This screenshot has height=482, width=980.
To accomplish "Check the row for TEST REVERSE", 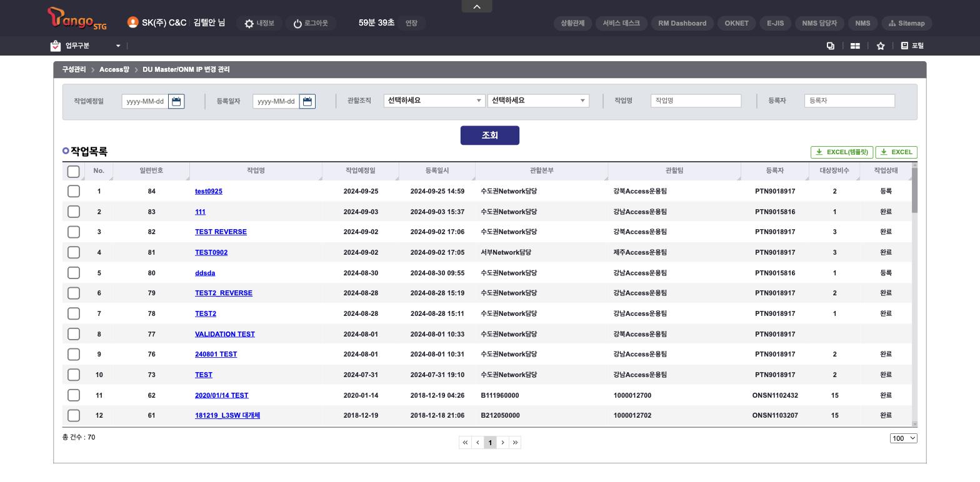I will pyautogui.click(x=73, y=232).
